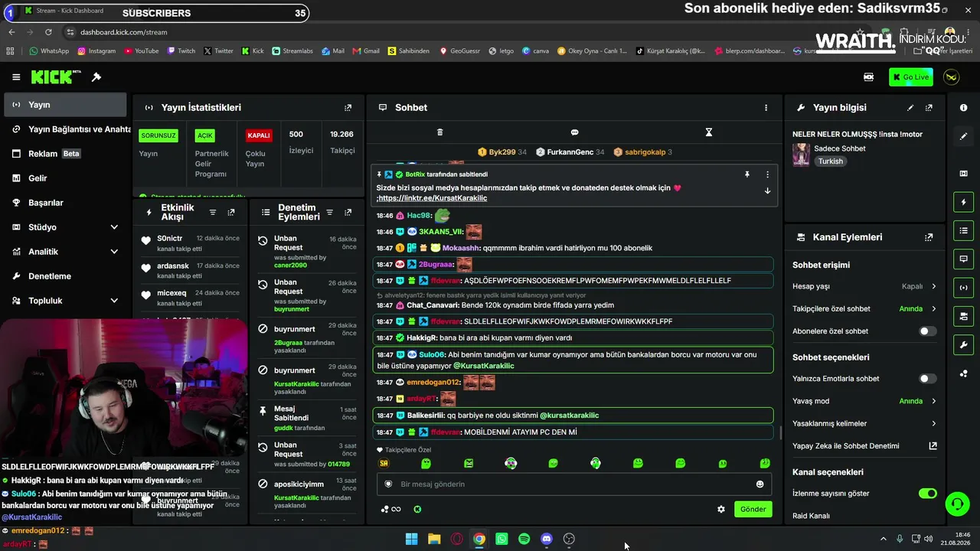Click the profile avatar in Kick header

tap(951, 77)
